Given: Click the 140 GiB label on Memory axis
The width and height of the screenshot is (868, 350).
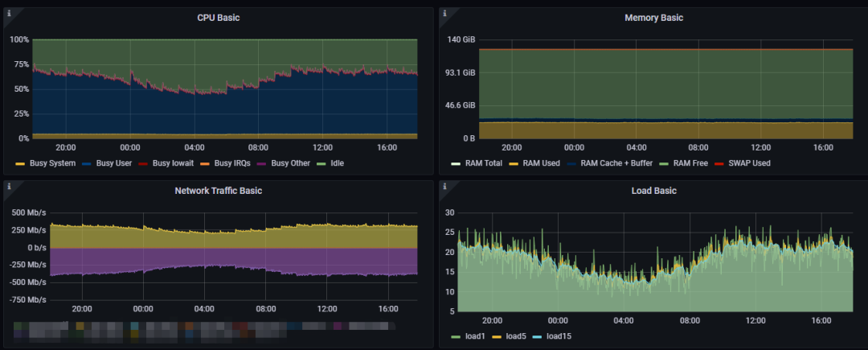Looking at the screenshot, I should point(461,40).
